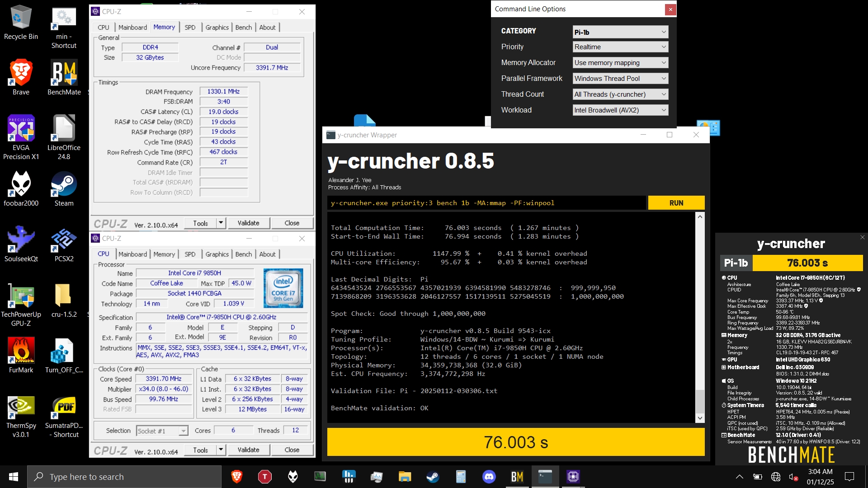Open the cru-1.5.2 folder icon
This screenshot has height=488, width=868.
point(64,300)
